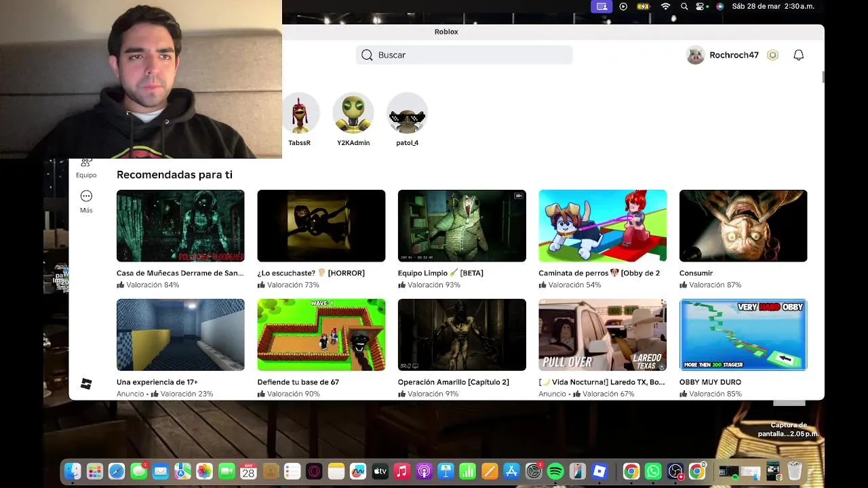Open the Trash in the Dock
This screenshot has height=488, width=868.
click(x=795, y=471)
